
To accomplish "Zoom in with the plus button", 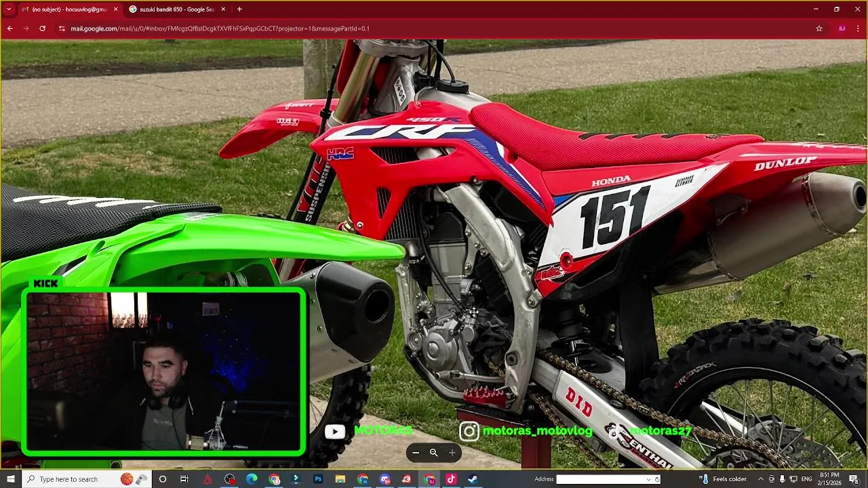I will (x=452, y=453).
